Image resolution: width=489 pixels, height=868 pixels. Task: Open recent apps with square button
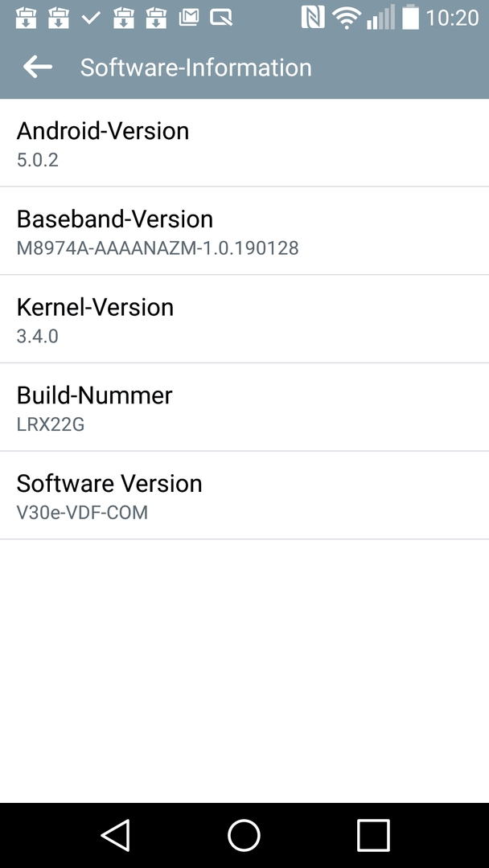[x=373, y=835]
